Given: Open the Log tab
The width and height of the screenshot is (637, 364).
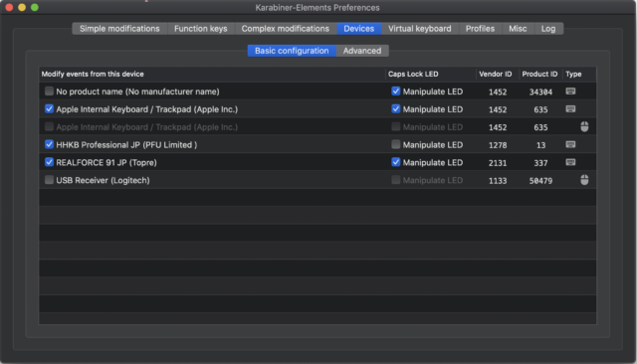Looking at the screenshot, I should coord(548,29).
